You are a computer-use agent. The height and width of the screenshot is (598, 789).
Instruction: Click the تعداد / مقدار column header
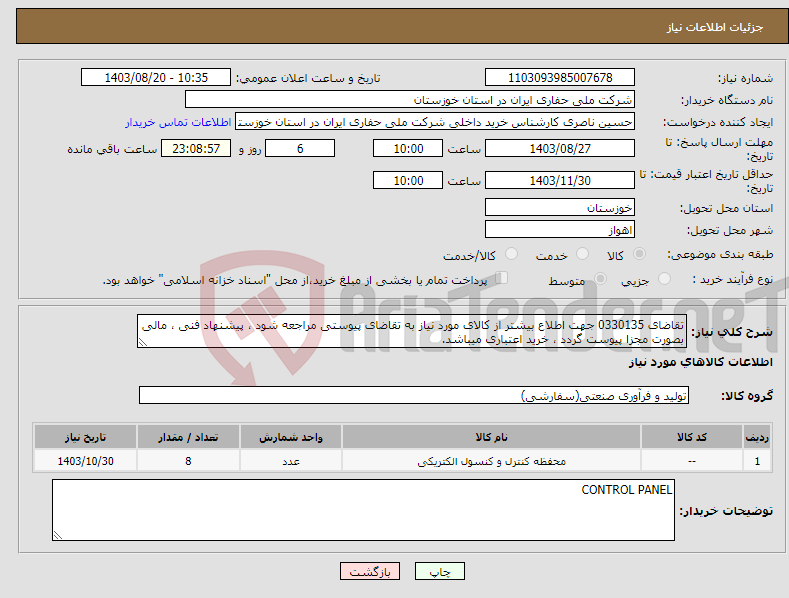tap(188, 437)
